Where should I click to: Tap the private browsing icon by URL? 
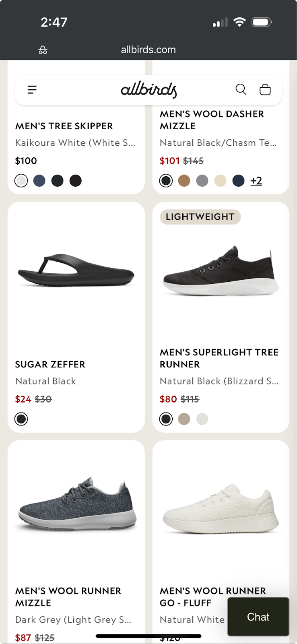tap(43, 50)
